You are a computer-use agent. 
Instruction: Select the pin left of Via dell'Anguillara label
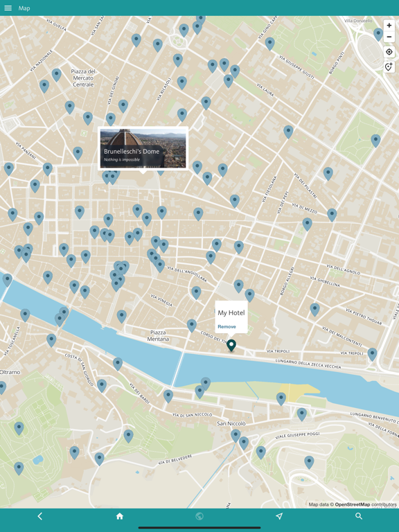[160, 266]
